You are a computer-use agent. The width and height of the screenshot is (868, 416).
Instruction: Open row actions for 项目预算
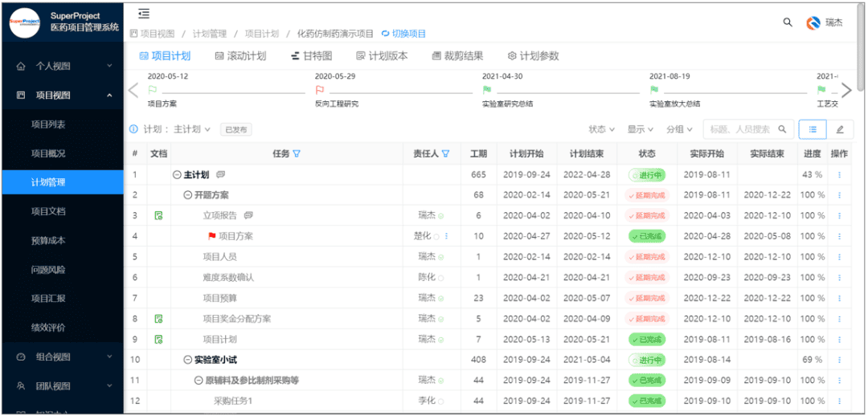tap(839, 298)
